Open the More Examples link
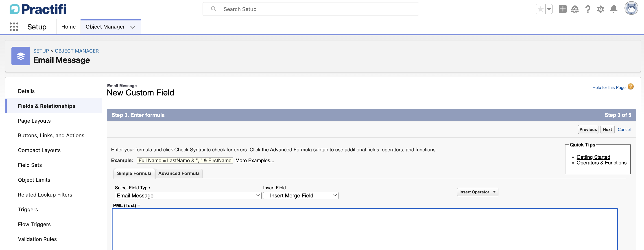The height and width of the screenshot is (250, 644). [255, 160]
